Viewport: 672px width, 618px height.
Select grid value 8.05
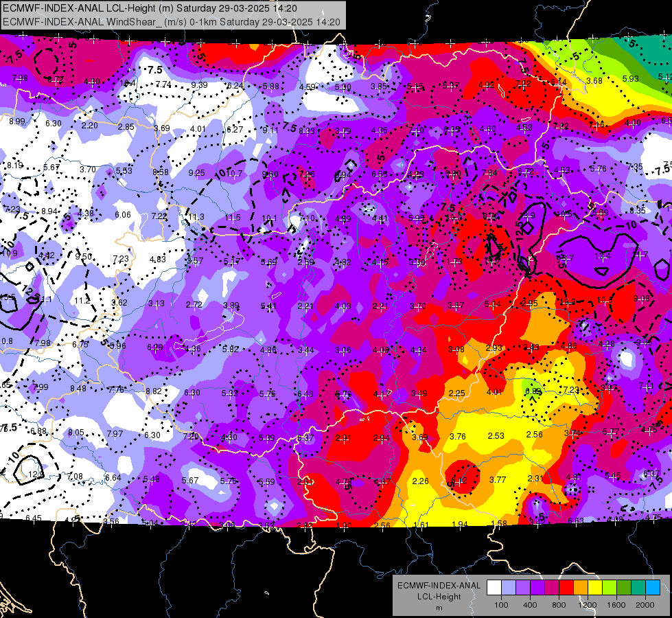point(76,433)
